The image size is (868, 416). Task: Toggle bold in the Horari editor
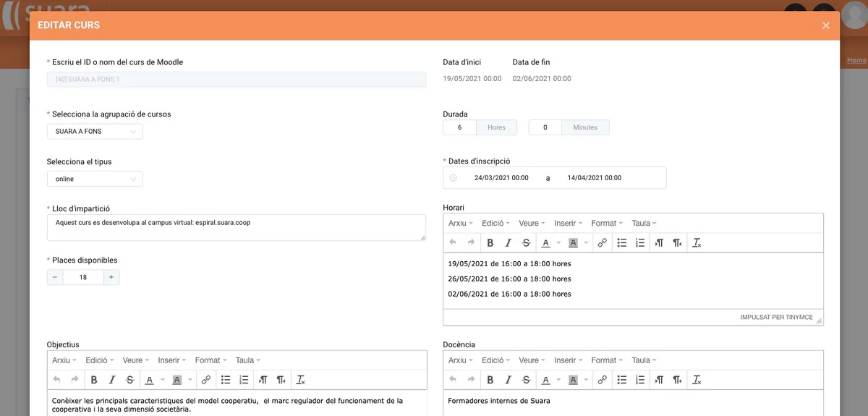click(x=490, y=243)
